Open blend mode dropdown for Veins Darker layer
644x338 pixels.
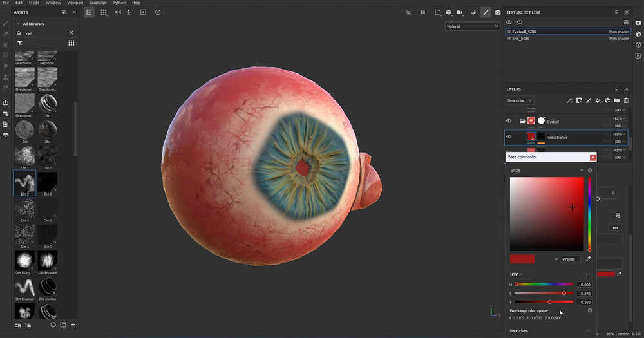(620, 135)
